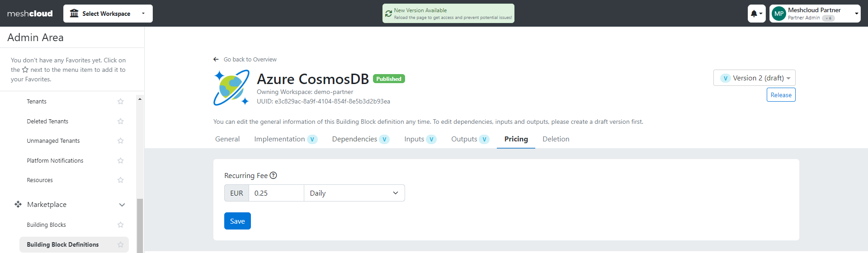Open Tenants in the sidebar
The image size is (868, 253).
37,102
